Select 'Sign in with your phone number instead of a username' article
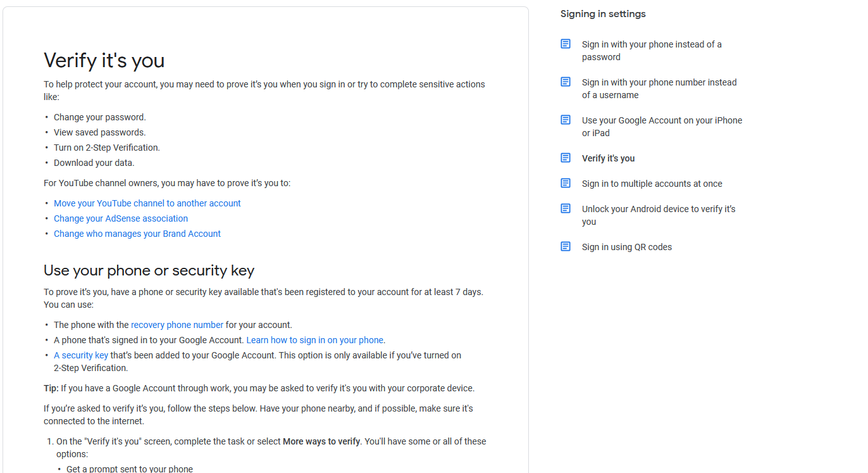Viewport: 868px width, 473px height. 659,89
